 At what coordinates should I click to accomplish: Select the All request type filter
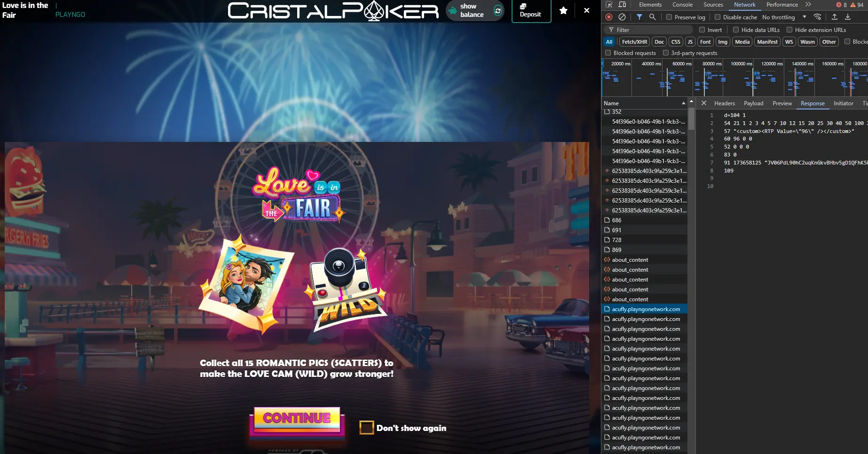tap(609, 42)
